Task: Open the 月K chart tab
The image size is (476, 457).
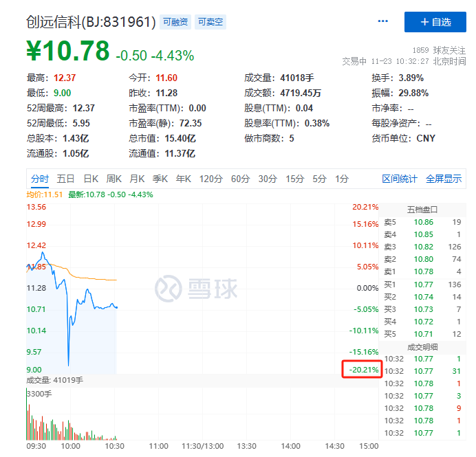Action: (x=137, y=179)
